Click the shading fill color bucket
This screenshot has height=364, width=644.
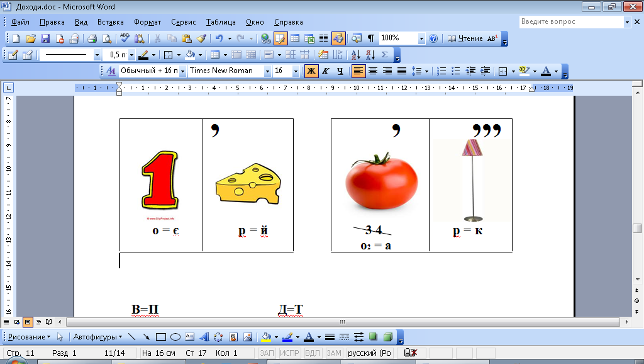[190, 55]
